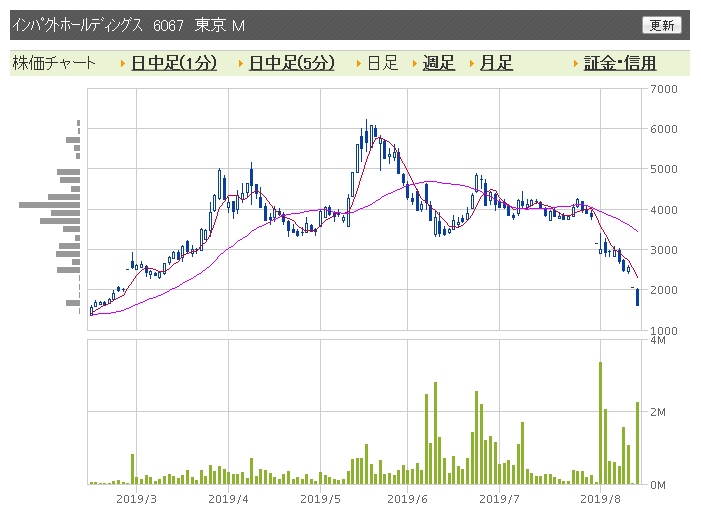Click the 3000 price axis label
Image resolution: width=701 pixels, height=525 pixels.
[663, 250]
